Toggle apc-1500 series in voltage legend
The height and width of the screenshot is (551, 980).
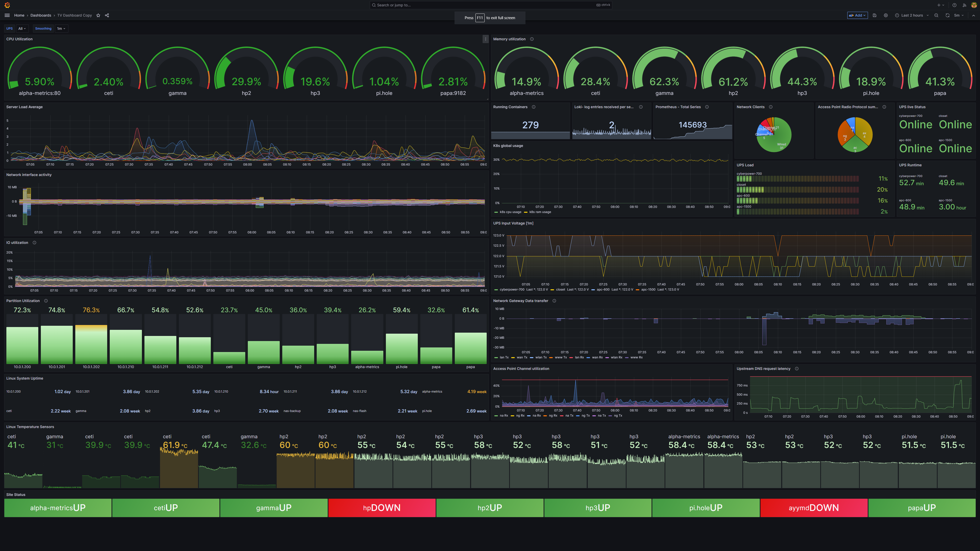tap(648, 290)
